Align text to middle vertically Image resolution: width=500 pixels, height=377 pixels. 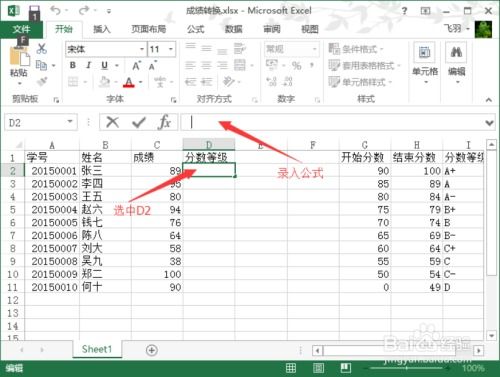click(206, 49)
